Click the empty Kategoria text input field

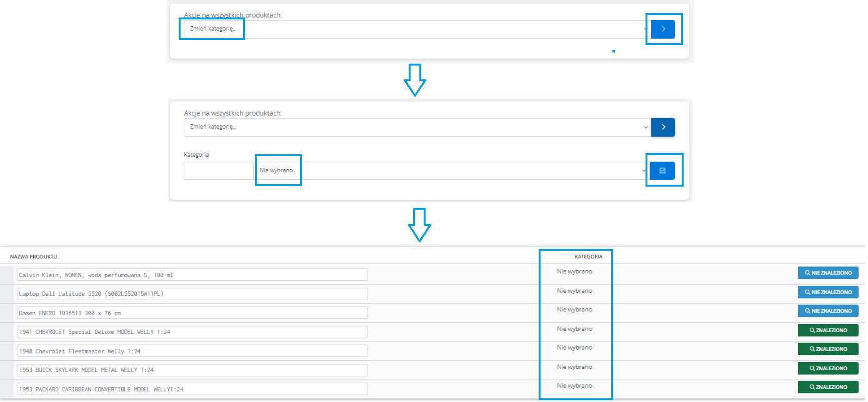coord(218,170)
